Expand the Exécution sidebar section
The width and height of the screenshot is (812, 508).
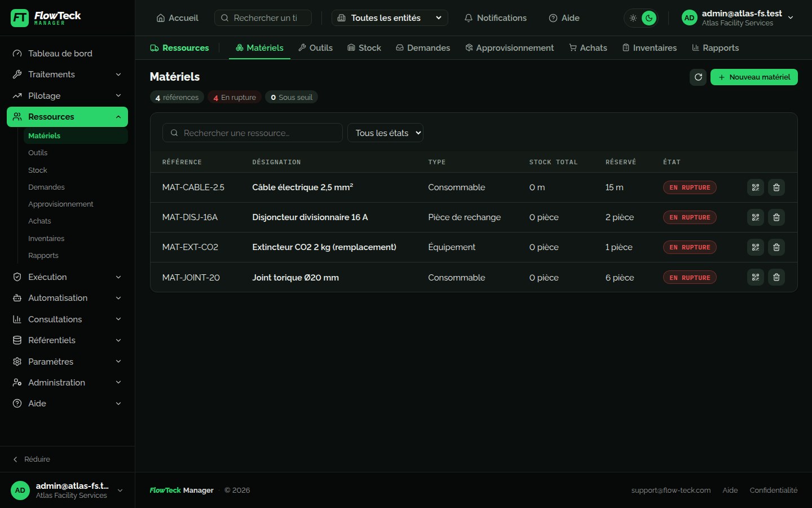(67, 277)
